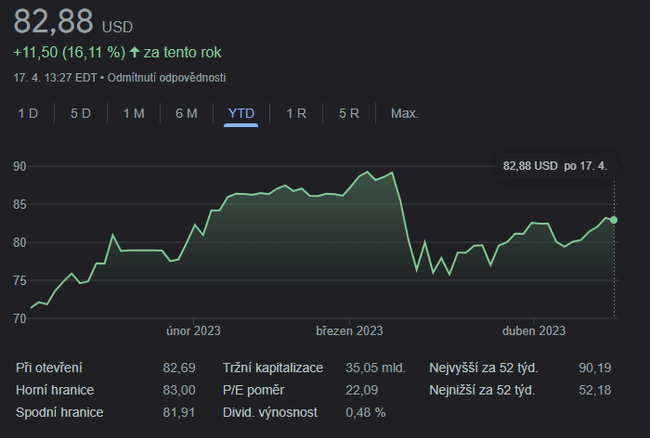
Task: Click the '82,88 USD po 17. 4.' chart tooltip
Action: 555,165
